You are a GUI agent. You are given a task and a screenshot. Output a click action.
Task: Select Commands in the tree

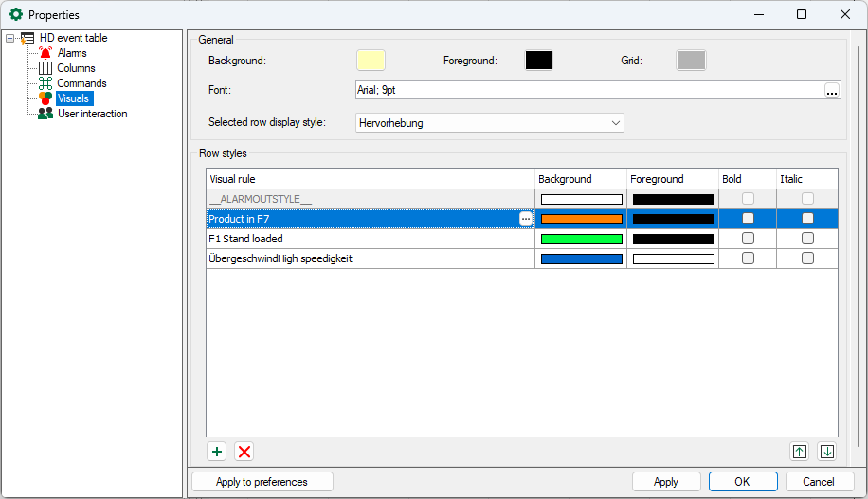click(81, 83)
